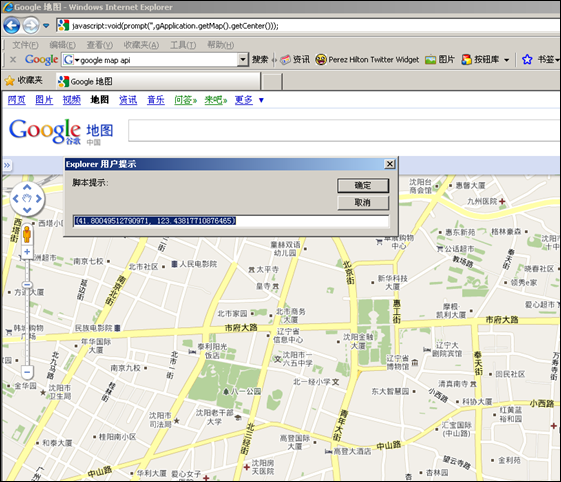Pan the map left with the arrow
This screenshot has width=561, height=482.
click(15, 199)
